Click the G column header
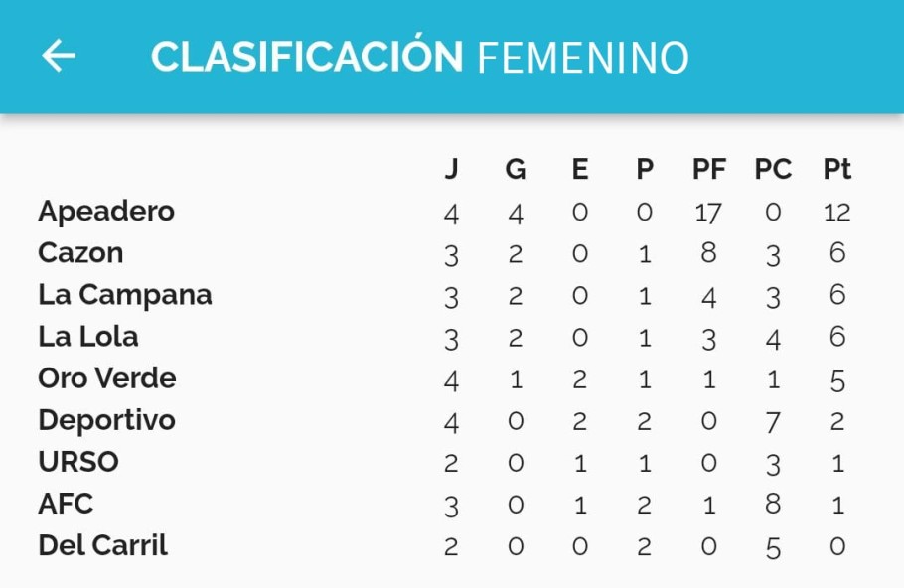904x588 pixels. pos(516,169)
